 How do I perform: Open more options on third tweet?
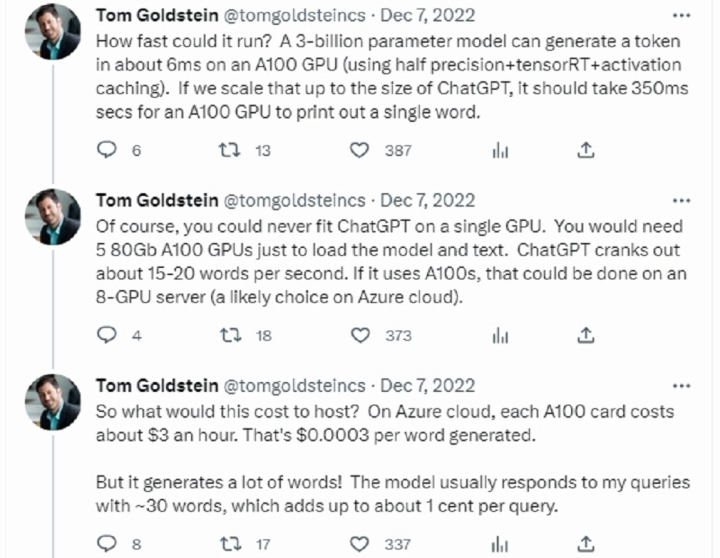[681, 386]
